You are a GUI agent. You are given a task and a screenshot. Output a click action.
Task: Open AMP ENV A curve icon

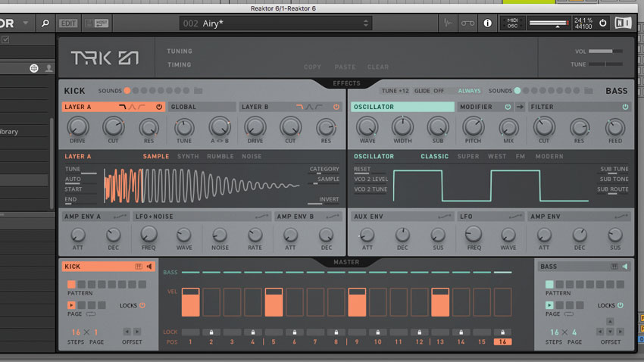tap(120, 217)
